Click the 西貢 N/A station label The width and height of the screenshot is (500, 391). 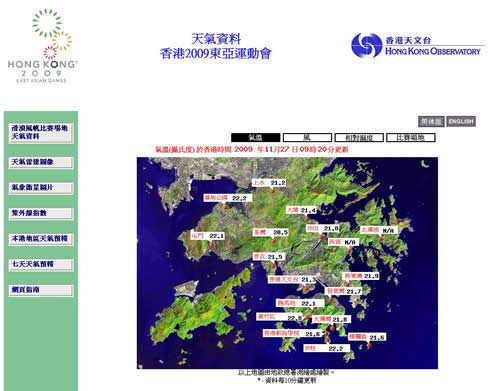coord(343,242)
